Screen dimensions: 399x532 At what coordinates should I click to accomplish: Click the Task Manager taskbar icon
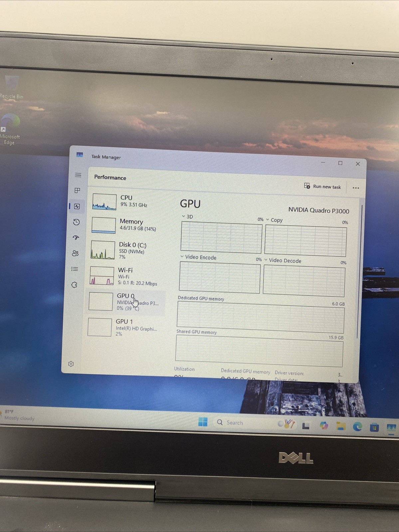pyautogui.click(x=391, y=428)
